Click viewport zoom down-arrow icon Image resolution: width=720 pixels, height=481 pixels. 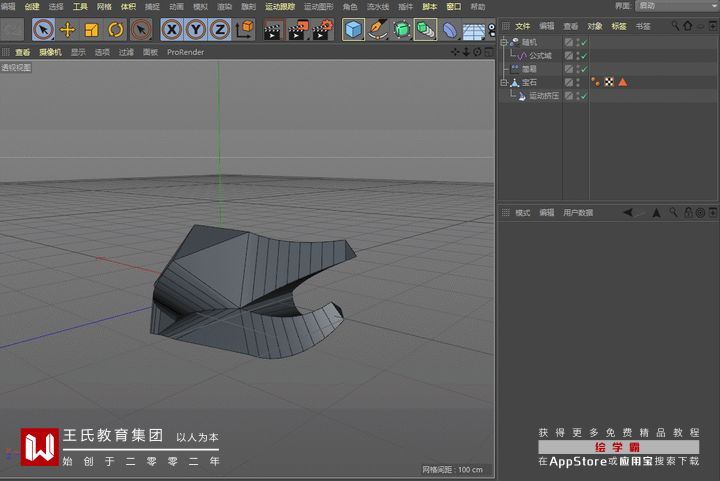(466, 52)
